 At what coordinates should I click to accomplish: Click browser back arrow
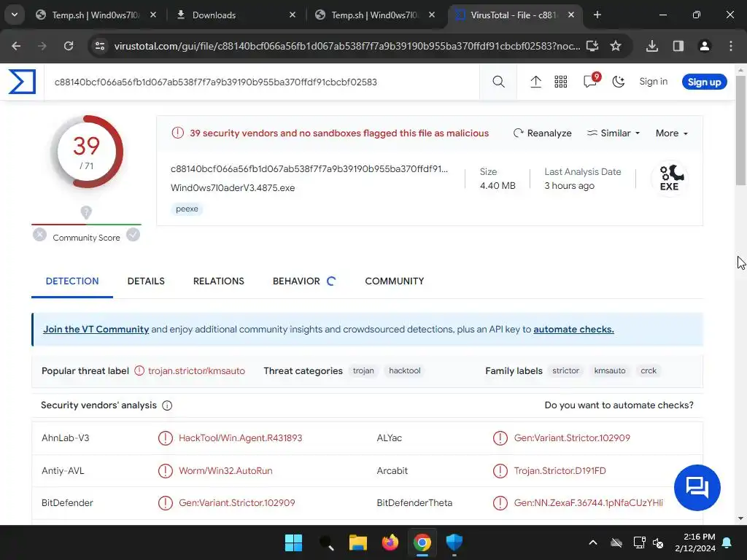click(16, 46)
